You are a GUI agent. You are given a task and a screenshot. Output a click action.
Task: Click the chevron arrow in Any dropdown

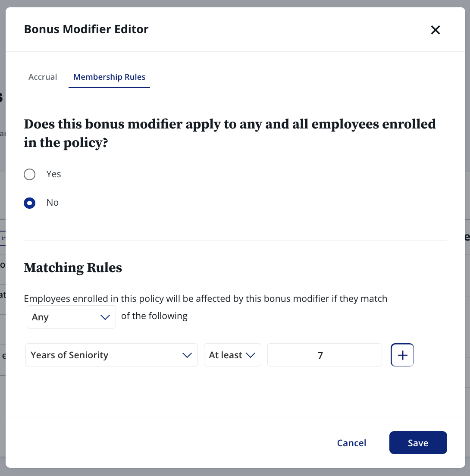105,317
